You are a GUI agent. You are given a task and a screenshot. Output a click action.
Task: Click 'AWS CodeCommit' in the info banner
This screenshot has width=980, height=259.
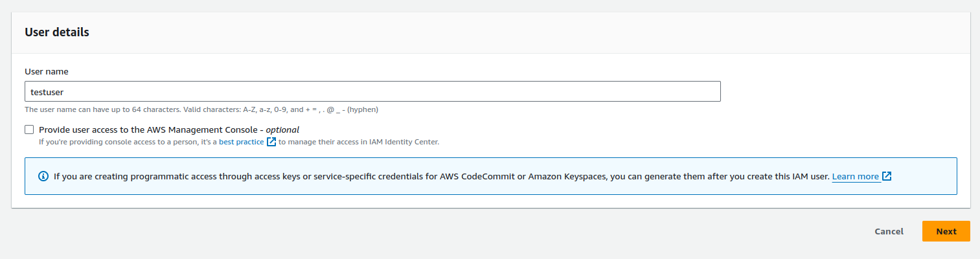pyautogui.click(x=478, y=176)
